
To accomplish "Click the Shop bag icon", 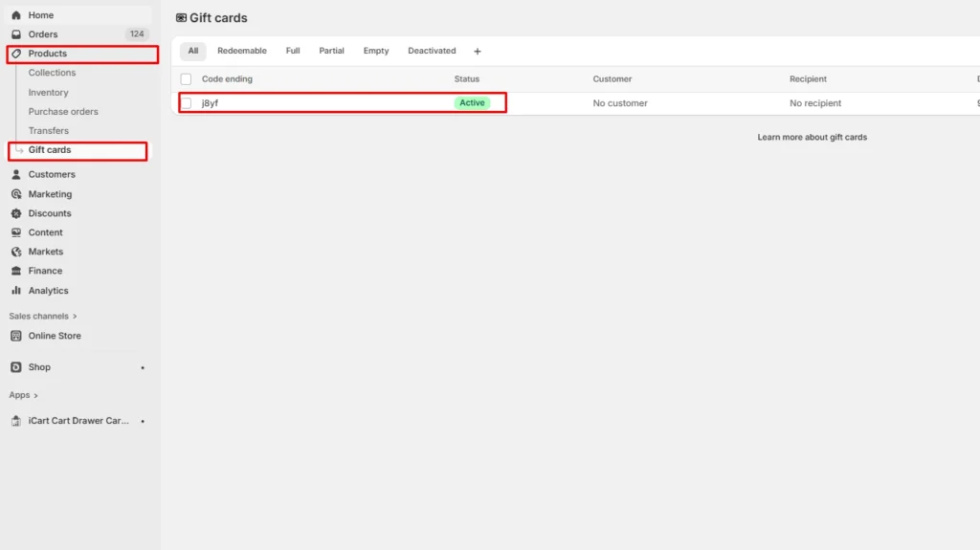I will (x=16, y=367).
